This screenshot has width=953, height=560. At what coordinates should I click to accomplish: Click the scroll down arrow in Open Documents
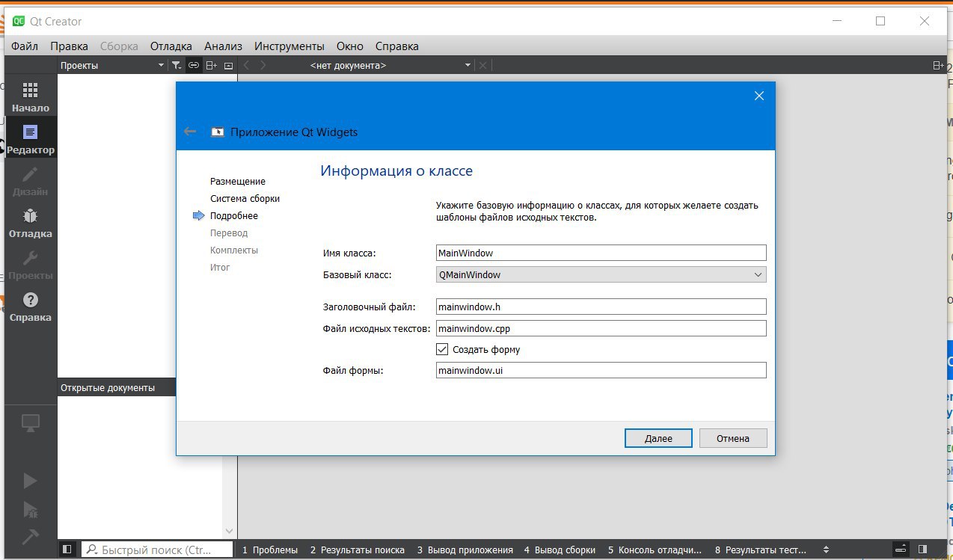[x=230, y=532]
